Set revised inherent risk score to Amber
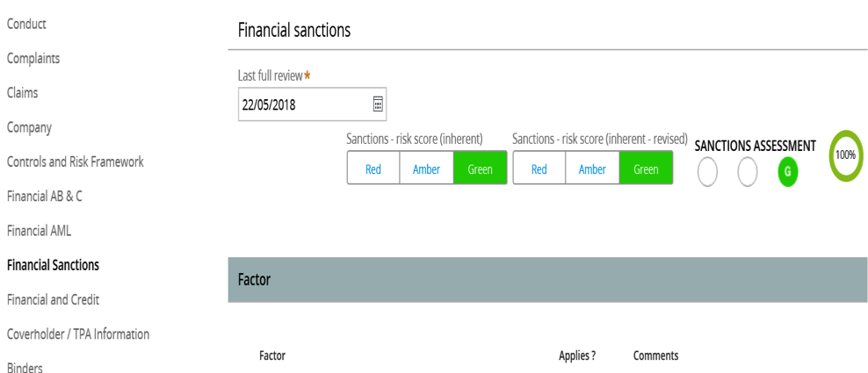The width and height of the screenshot is (868, 373). (592, 167)
